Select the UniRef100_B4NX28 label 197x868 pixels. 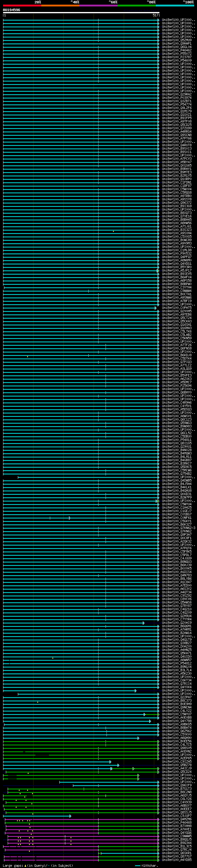(x=177, y=450)
